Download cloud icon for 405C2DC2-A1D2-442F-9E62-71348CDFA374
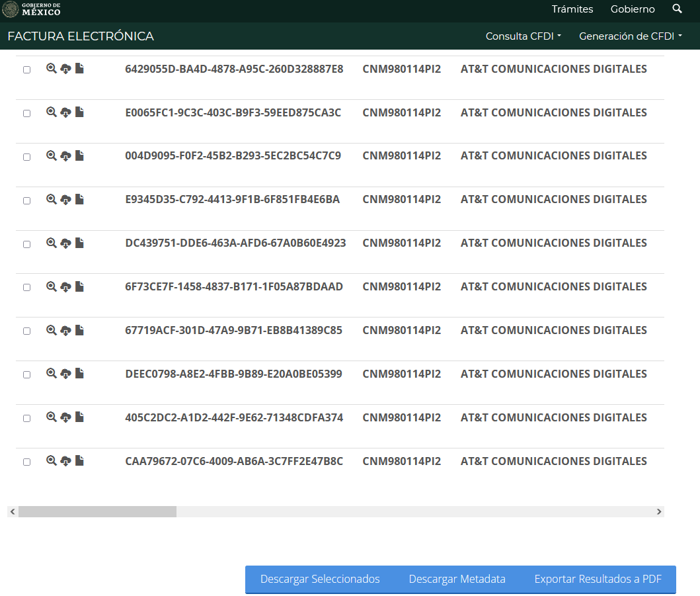The image size is (700, 596). coord(65,417)
